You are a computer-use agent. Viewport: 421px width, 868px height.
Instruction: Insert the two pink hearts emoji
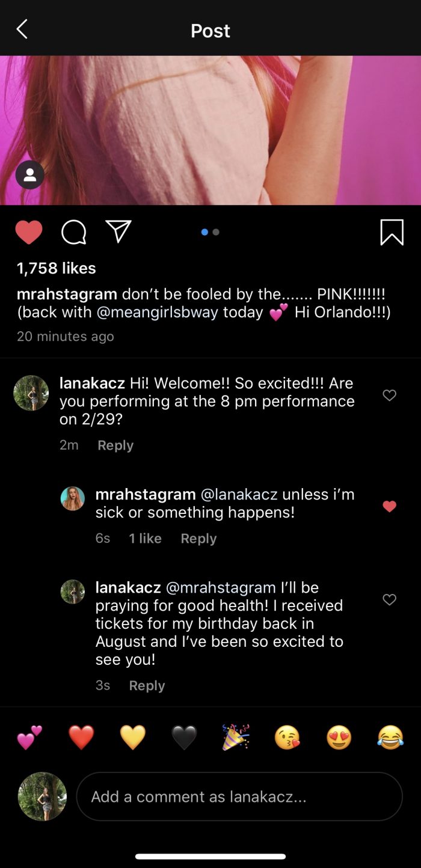tap(29, 738)
